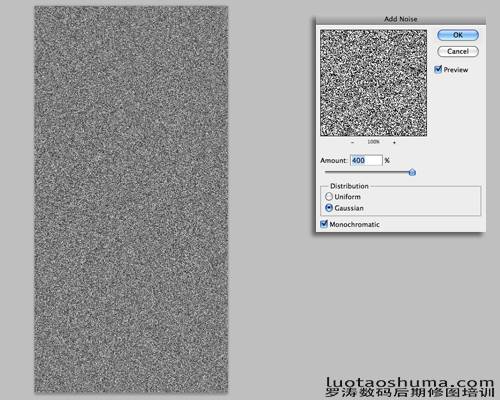Click the Preview label text
Image resolution: width=500 pixels, height=400 pixels.
click(x=456, y=70)
